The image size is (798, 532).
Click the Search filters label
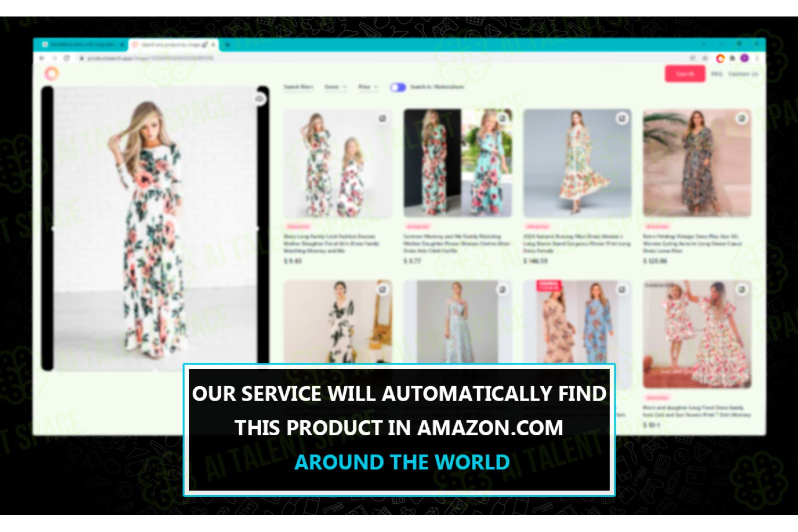[x=298, y=87]
